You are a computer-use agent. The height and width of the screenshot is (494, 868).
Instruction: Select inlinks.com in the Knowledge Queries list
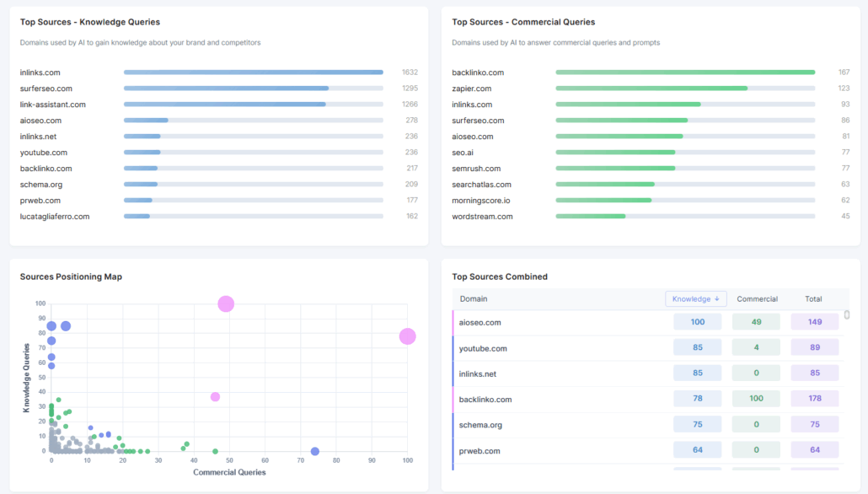point(40,72)
